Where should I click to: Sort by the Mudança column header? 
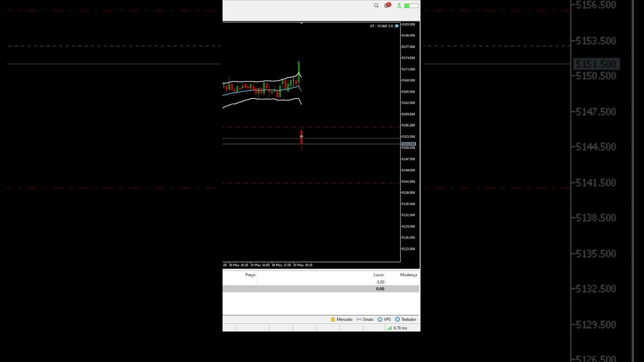(x=409, y=275)
